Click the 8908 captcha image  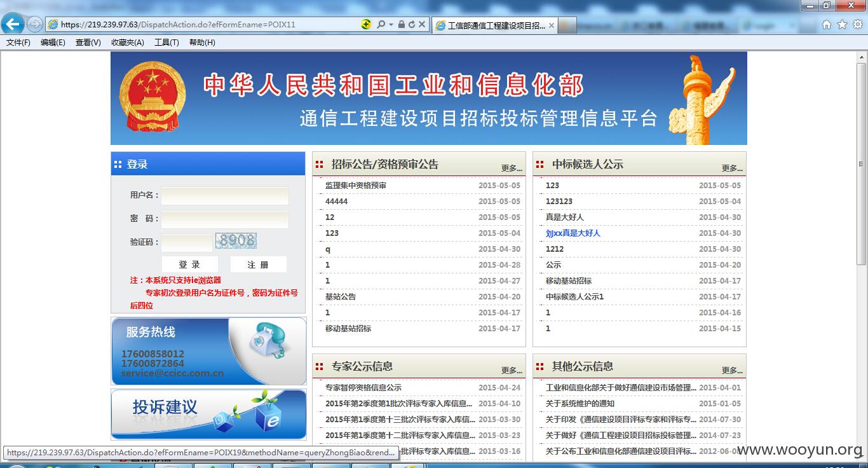tap(236, 240)
